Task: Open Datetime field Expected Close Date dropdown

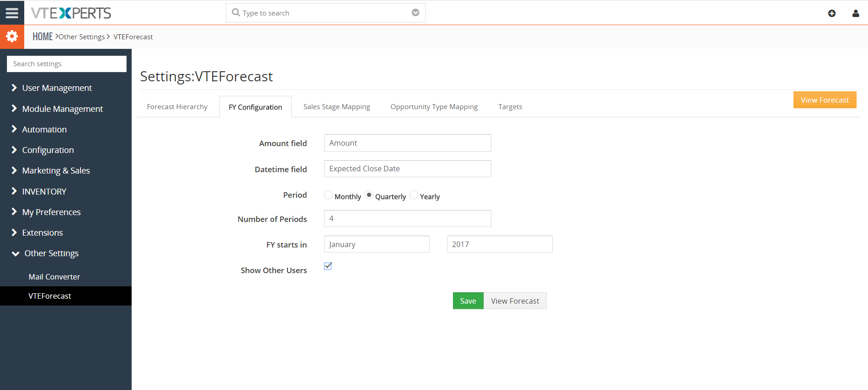Action: 407,169
